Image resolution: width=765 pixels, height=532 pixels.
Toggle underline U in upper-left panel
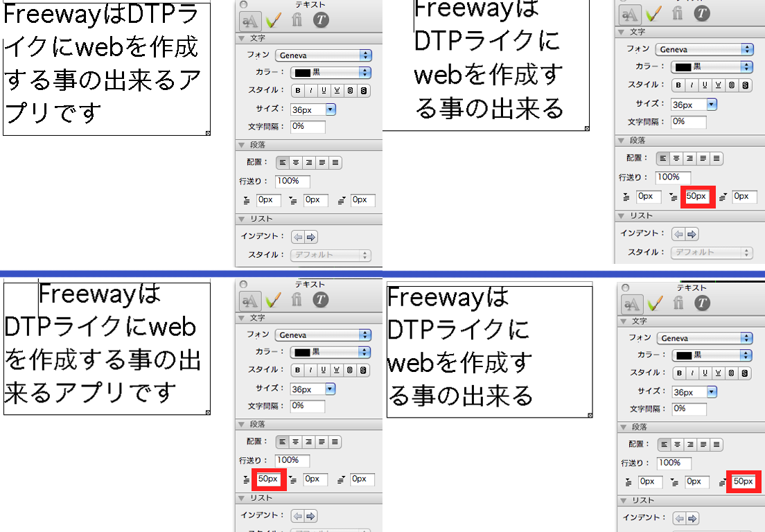point(324,91)
